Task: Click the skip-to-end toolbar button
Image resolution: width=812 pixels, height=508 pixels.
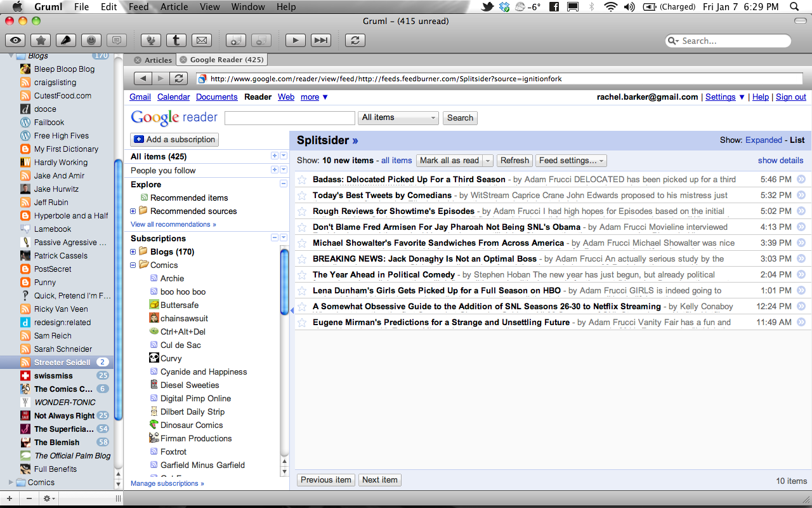Action: pyautogui.click(x=321, y=40)
